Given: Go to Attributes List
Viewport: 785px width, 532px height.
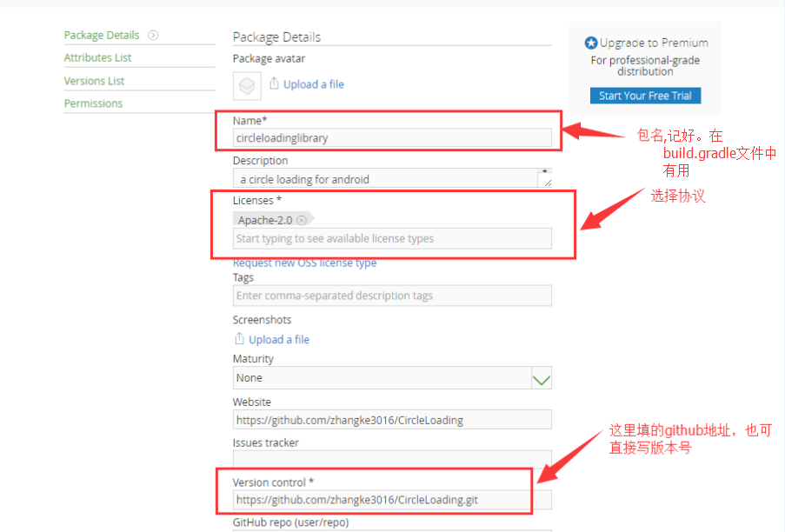Looking at the screenshot, I should [97, 57].
